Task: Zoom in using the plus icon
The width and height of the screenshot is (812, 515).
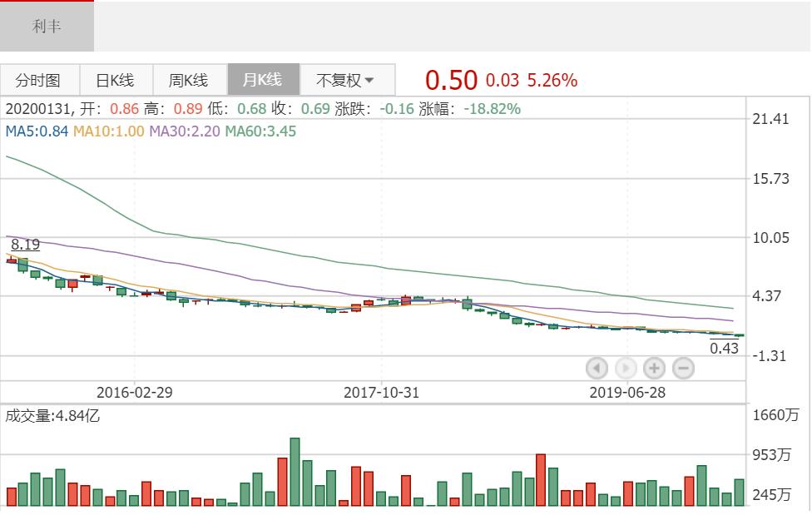Action: [x=654, y=368]
